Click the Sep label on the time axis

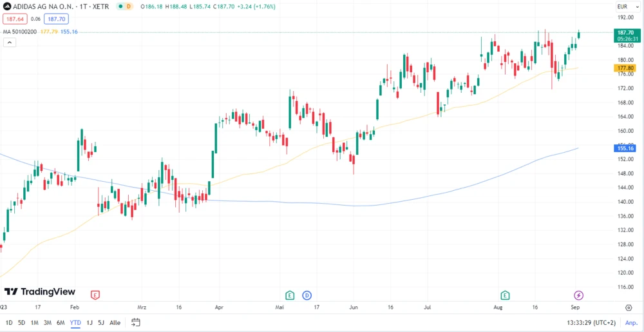[575, 308]
